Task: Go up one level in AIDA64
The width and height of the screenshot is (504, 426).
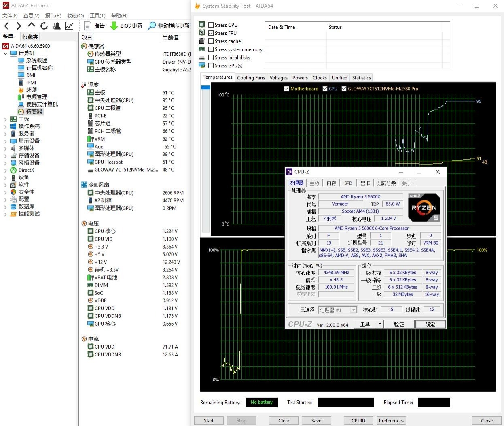Action: 32,26
